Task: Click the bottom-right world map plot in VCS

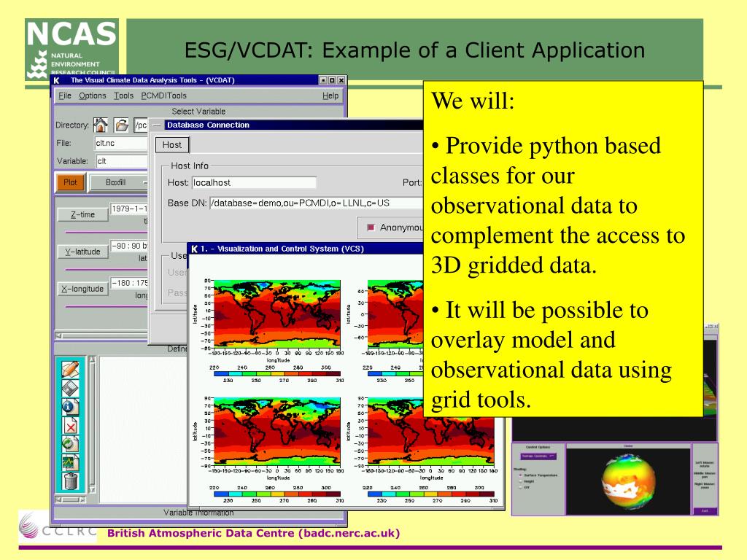Action: (430, 432)
